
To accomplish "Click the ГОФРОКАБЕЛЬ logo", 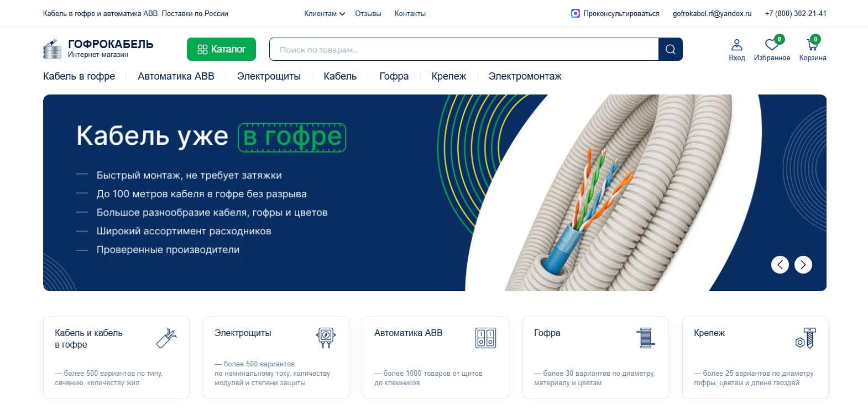I will [x=98, y=49].
